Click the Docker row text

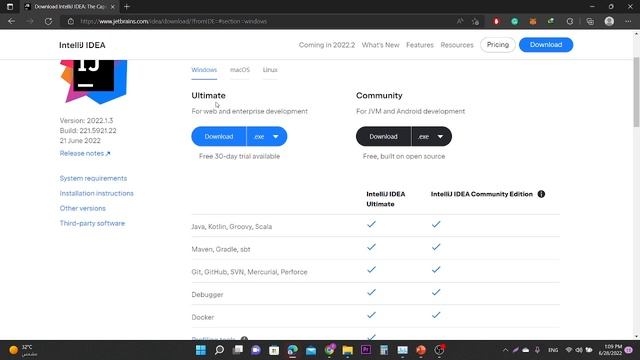click(x=202, y=317)
